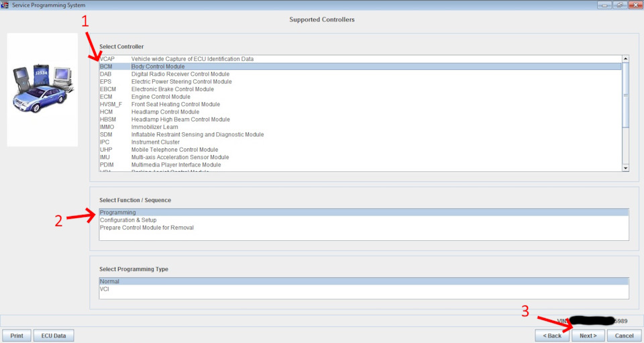Click the controller list scrollbar thumb
Image resolution: width=644 pixels, height=343 pixels.
click(625, 95)
